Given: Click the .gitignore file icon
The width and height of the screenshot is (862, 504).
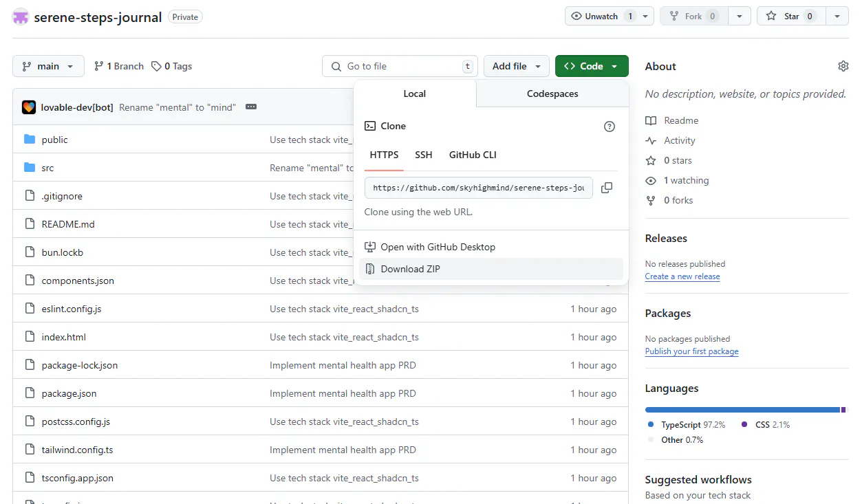Looking at the screenshot, I should (x=30, y=196).
